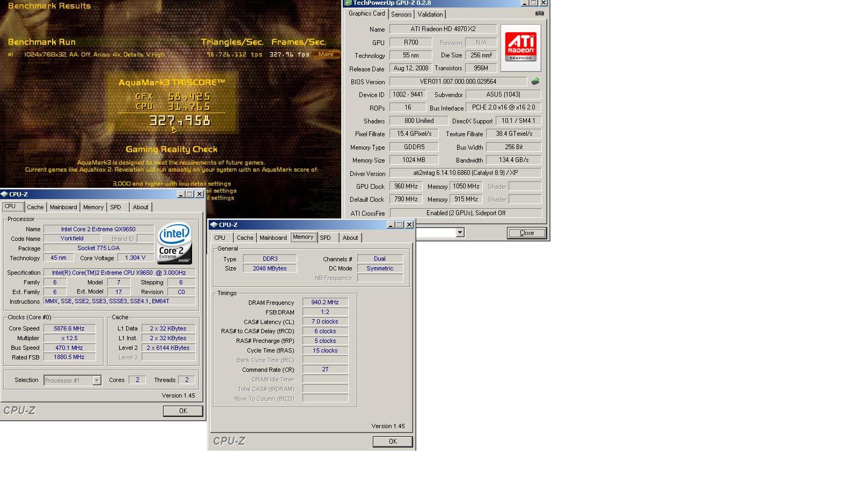868x477 pixels.
Task: Click the Intel Core 2 Extreme logo
Action: coord(174,244)
